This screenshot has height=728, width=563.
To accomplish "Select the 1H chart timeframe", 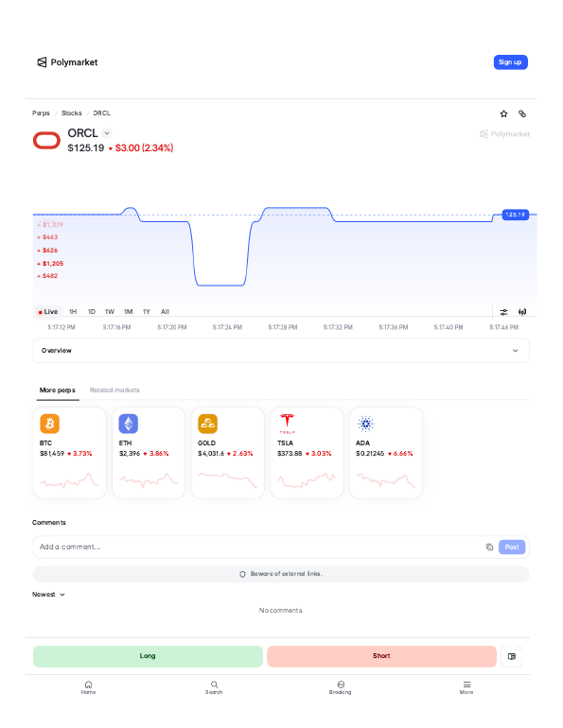I will point(73,312).
